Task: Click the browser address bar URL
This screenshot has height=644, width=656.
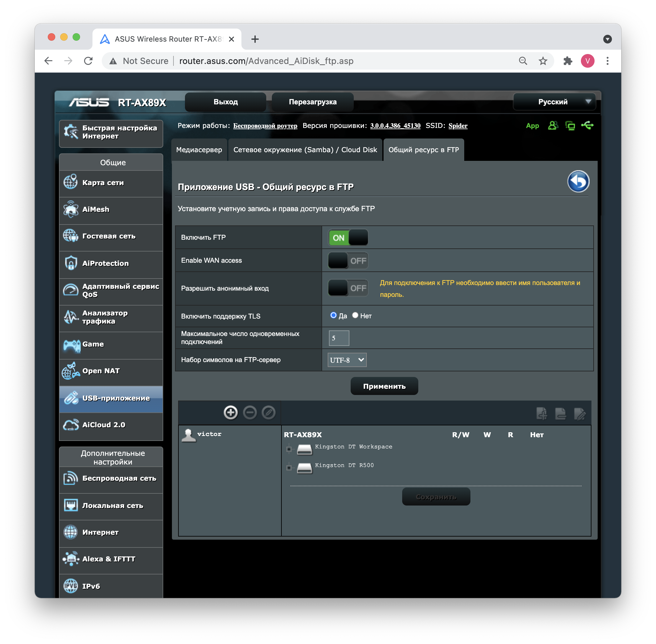Action: (x=266, y=61)
